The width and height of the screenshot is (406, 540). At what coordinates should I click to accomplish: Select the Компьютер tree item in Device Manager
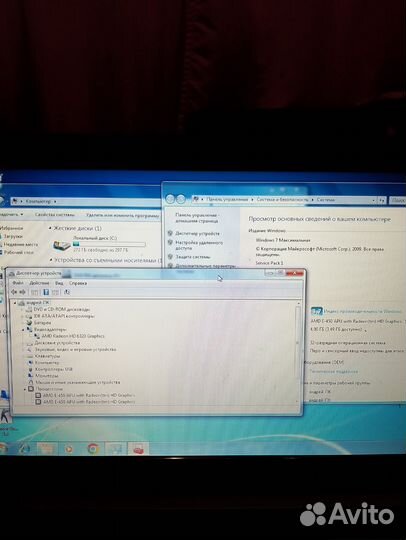(x=47, y=363)
